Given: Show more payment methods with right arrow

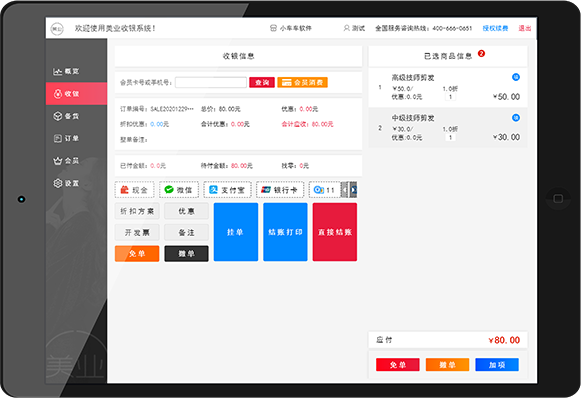Looking at the screenshot, I should pos(353,190).
